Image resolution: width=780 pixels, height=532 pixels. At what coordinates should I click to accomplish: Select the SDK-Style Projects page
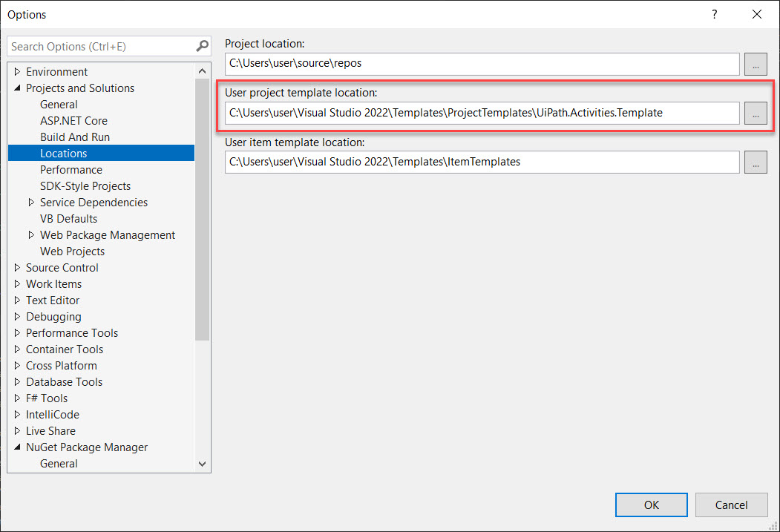point(85,186)
